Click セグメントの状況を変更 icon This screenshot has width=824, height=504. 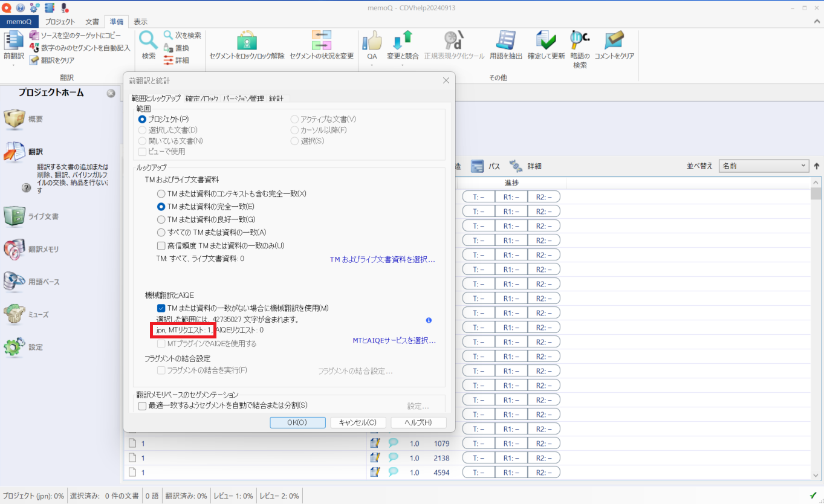point(321,40)
